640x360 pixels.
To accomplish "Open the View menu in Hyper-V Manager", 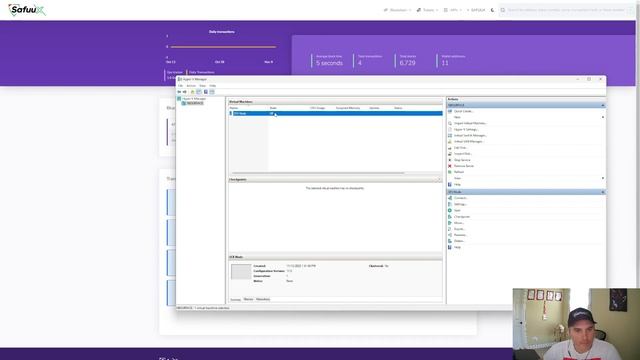I will (x=202, y=86).
